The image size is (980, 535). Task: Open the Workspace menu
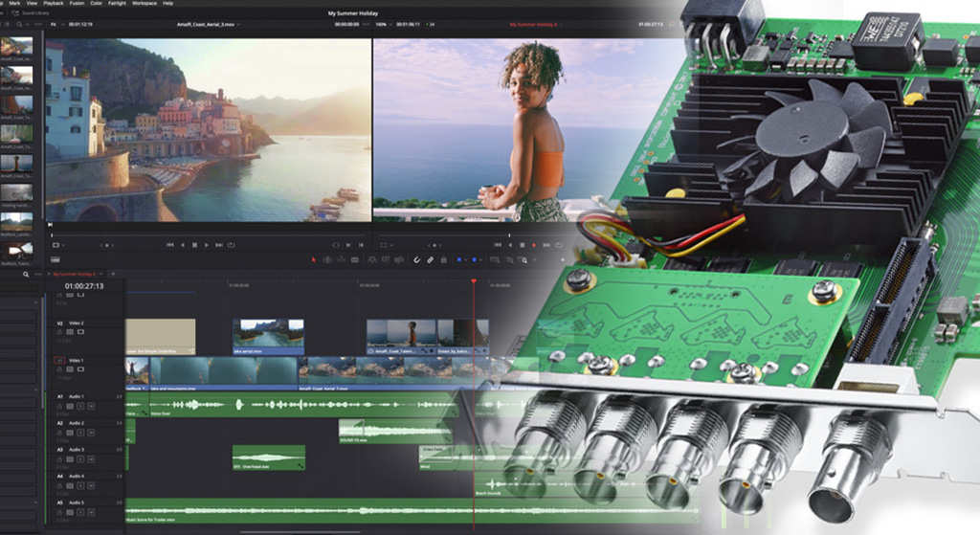point(145,3)
